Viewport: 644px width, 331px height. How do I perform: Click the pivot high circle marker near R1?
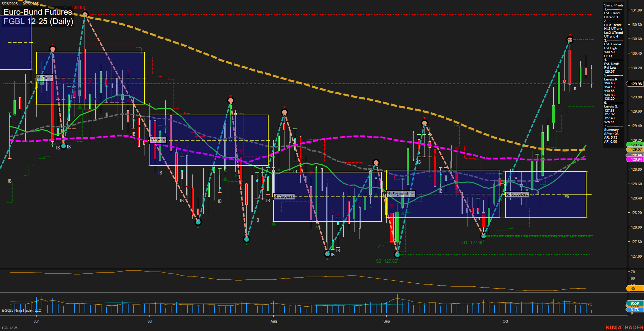pos(85,14)
